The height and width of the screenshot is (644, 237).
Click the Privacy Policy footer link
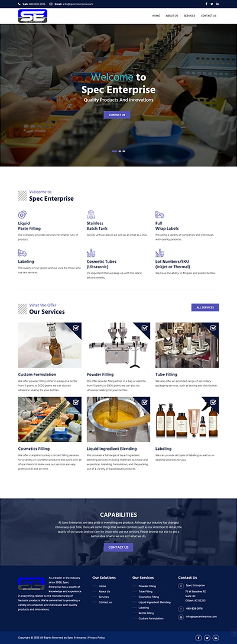tap(96, 637)
